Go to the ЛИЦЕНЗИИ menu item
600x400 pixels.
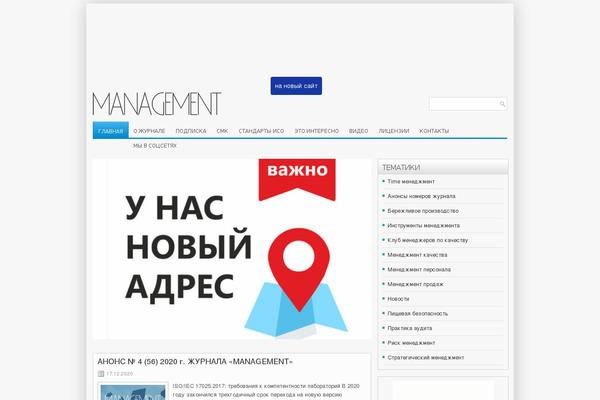tap(394, 131)
